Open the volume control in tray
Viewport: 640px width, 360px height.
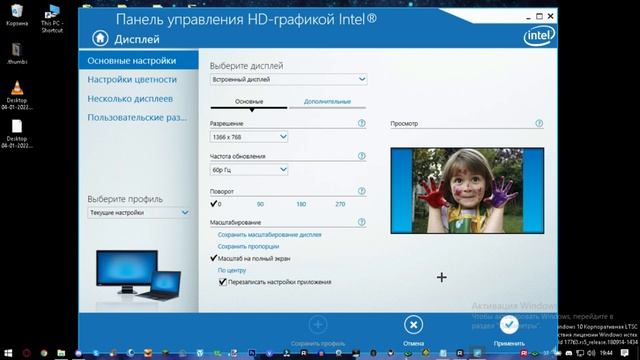click(x=591, y=353)
